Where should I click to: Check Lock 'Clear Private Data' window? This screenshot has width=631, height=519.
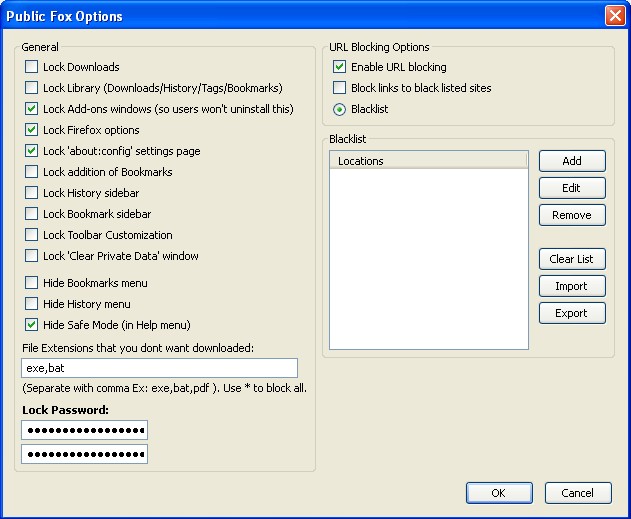click(x=31, y=255)
